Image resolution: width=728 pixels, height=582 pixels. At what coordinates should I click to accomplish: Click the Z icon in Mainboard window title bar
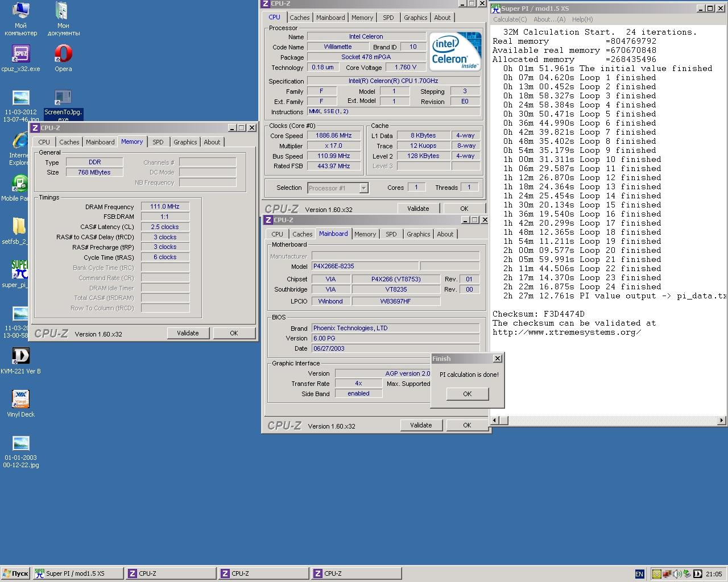coord(268,220)
